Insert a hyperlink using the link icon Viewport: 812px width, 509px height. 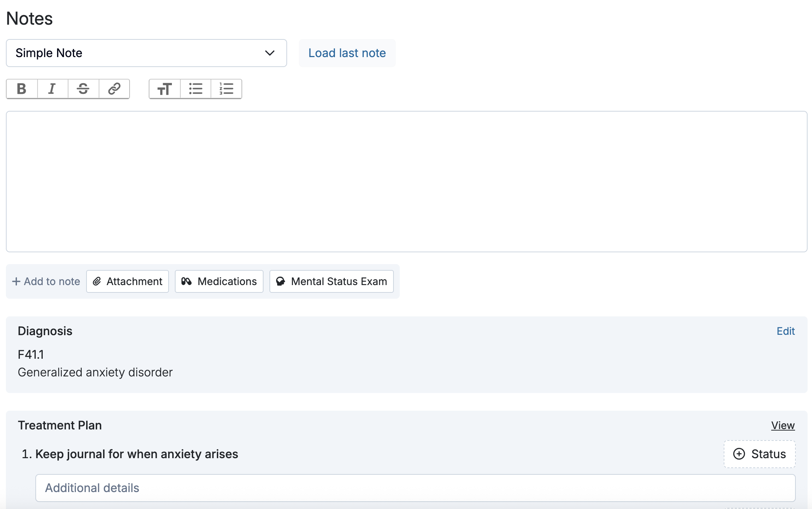[x=114, y=89]
